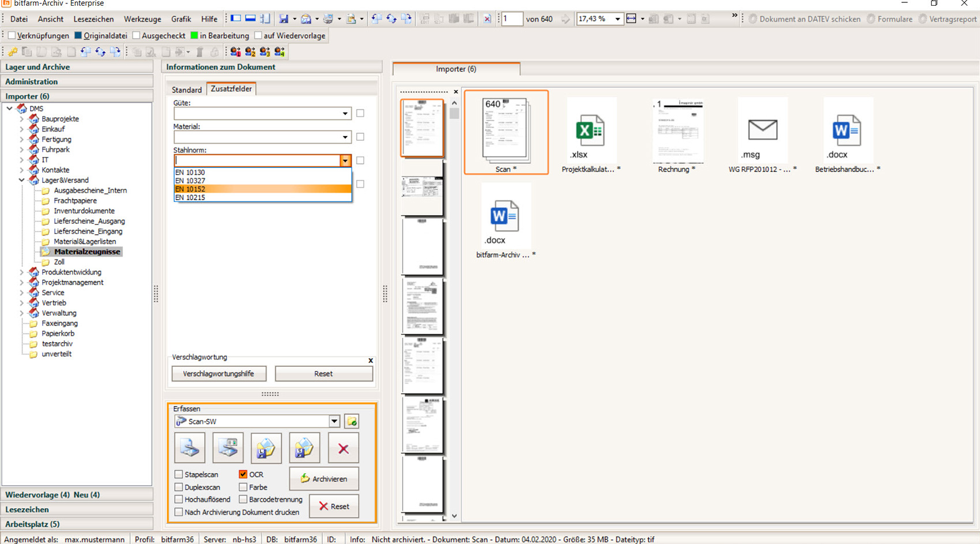Open the Werkzeuge menu
Image resolution: width=980 pixels, height=544 pixels.
142,19
